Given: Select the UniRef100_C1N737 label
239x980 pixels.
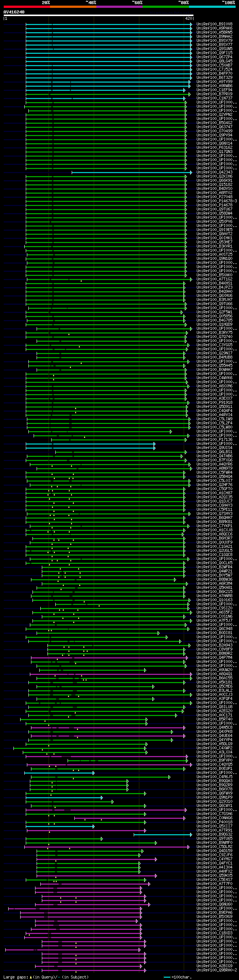Looking at the screenshot, I should [214, 98].
